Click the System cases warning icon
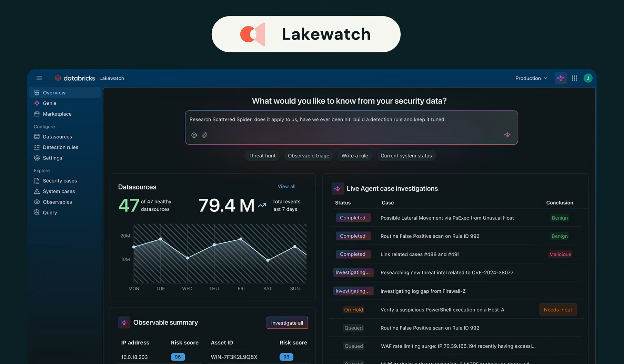Screen dimensions: 624x364 coord(37,191)
